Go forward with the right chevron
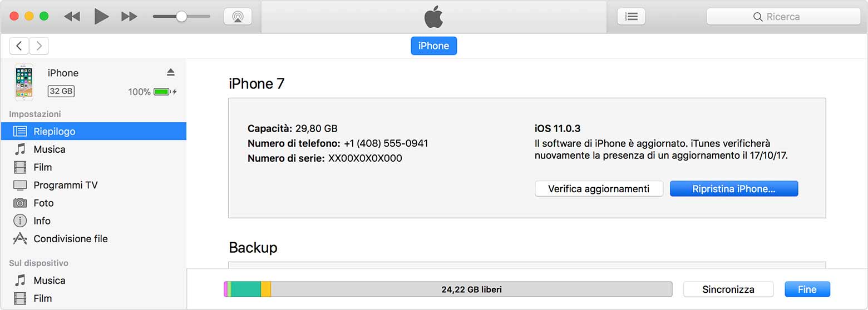Image resolution: width=868 pixels, height=310 pixels. coord(39,46)
